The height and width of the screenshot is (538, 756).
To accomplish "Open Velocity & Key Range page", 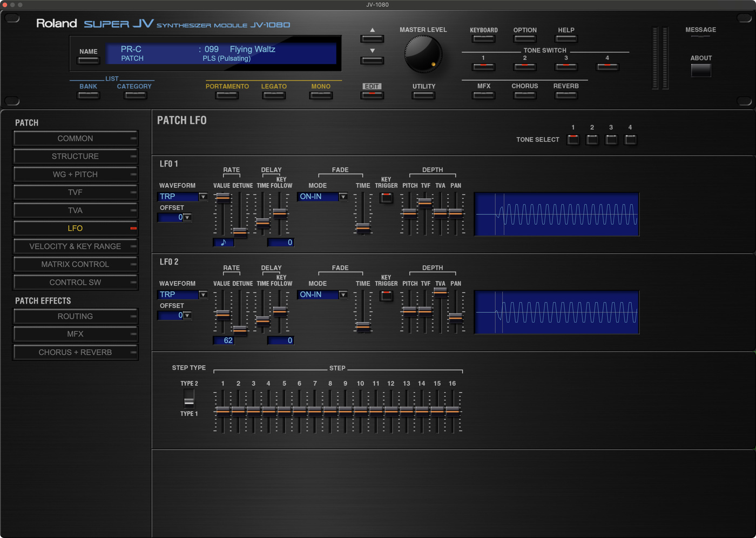I will 76,246.
